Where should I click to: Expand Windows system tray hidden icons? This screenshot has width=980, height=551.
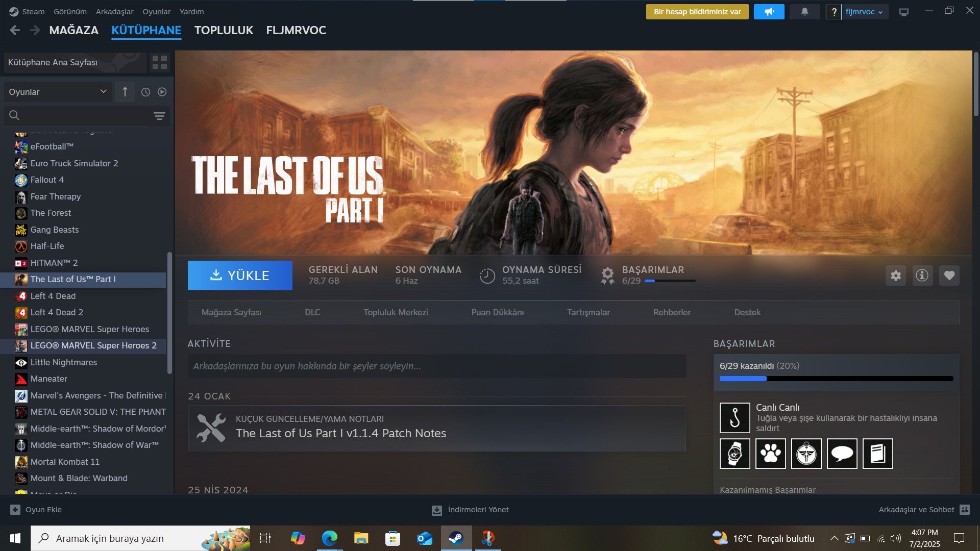834,538
